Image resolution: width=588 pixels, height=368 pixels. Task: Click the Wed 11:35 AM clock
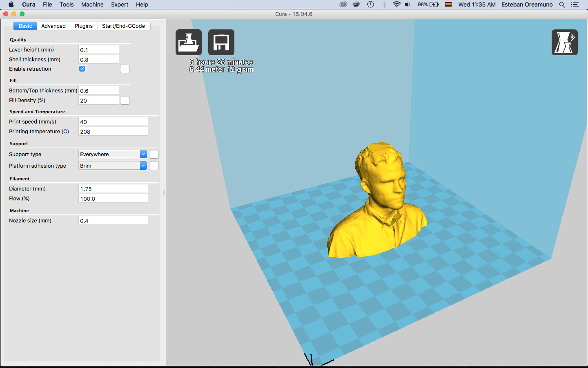tap(477, 4)
